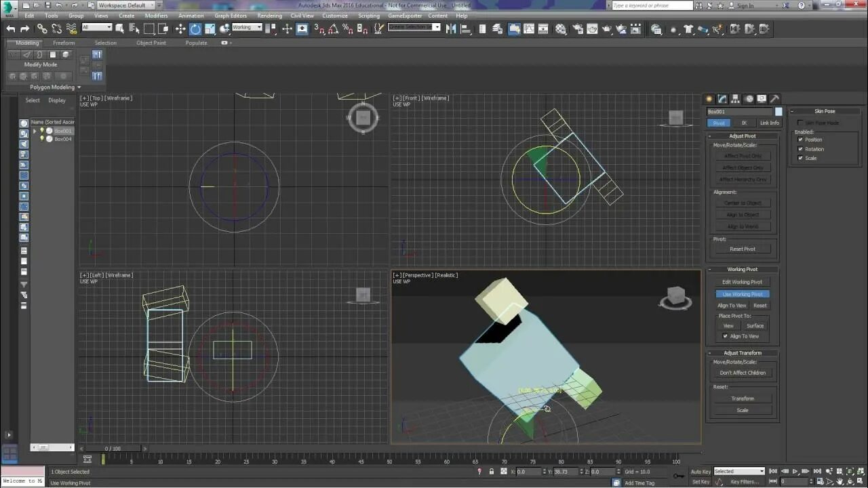Open the Hierarchy panel tab icon
868x488 pixels.
[x=736, y=99]
